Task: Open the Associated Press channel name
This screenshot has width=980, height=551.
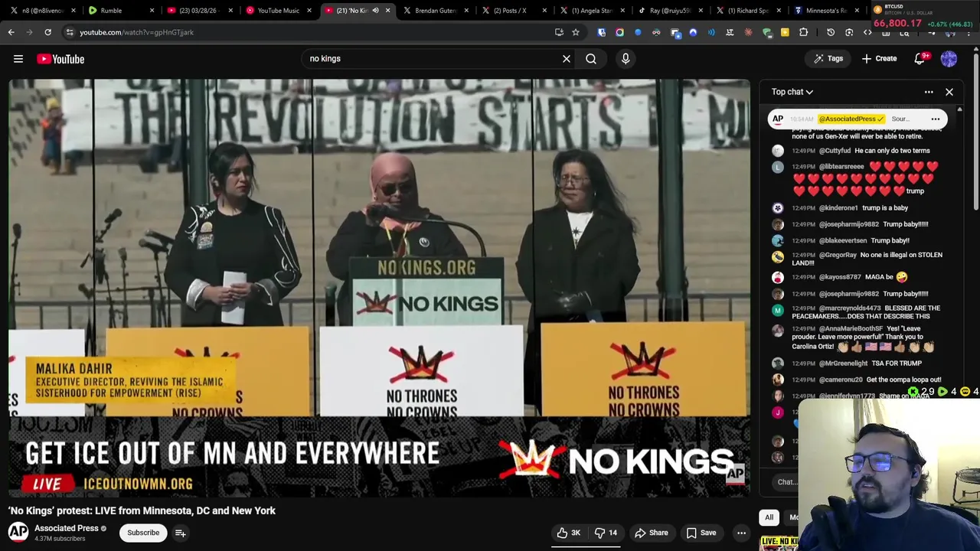Action: point(67,528)
